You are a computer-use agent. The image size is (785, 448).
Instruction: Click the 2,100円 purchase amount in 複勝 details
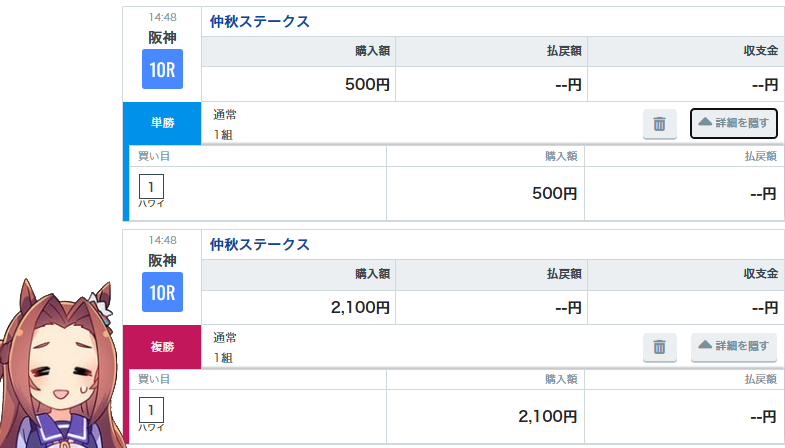click(x=547, y=416)
